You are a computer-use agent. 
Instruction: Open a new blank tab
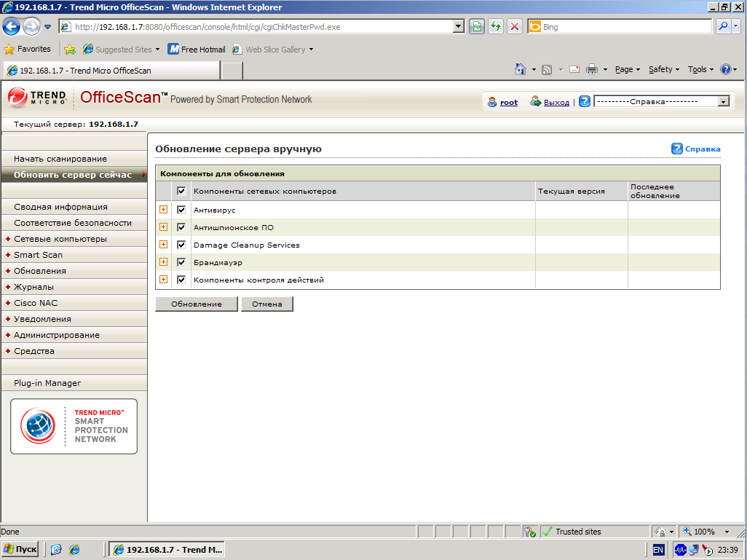click(232, 71)
